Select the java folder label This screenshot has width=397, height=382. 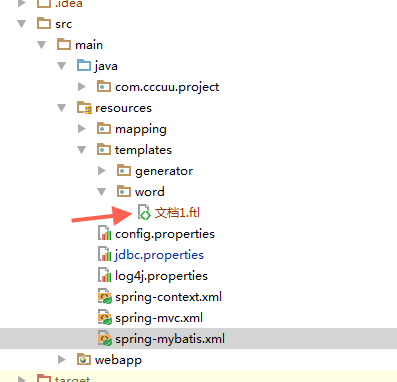pos(106,66)
